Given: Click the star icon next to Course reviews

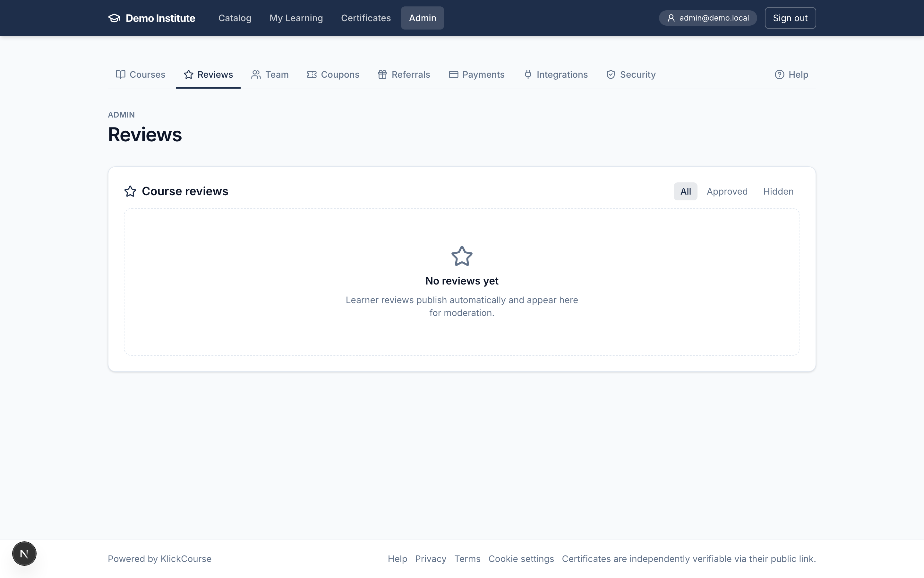Looking at the screenshot, I should 130,191.
